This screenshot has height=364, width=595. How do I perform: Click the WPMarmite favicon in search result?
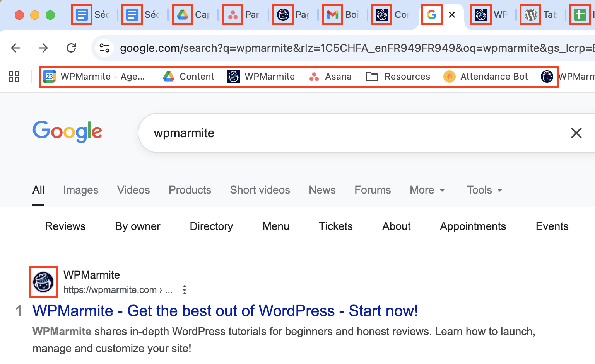pos(43,282)
